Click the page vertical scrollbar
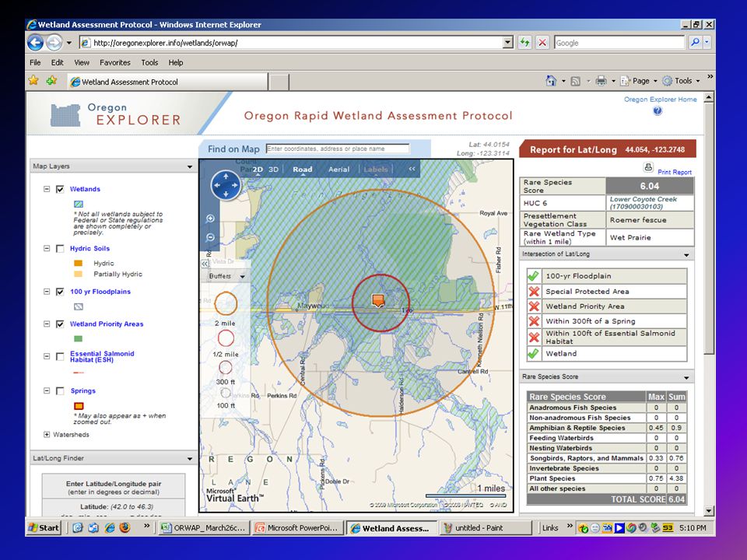The image size is (747, 560). click(x=709, y=304)
